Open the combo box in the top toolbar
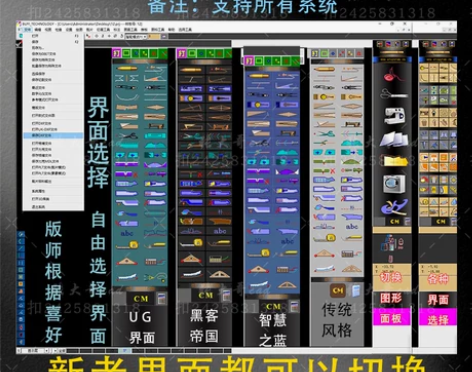Viewport: 472px width, 372px height. coord(136,36)
